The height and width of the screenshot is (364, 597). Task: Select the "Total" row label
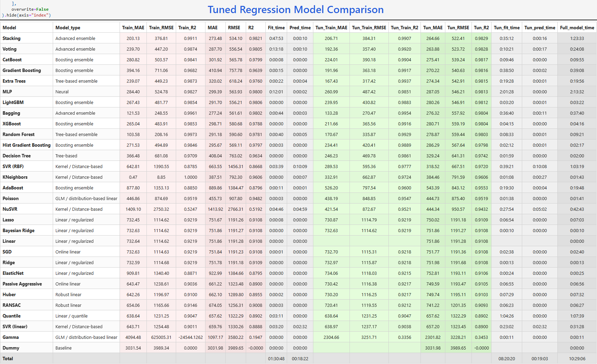click(x=8, y=358)
